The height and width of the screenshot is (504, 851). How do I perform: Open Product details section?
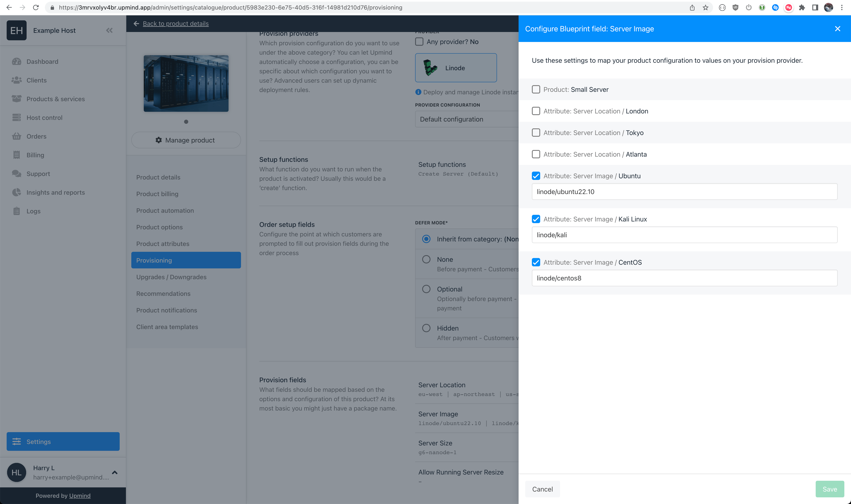(158, 177)
